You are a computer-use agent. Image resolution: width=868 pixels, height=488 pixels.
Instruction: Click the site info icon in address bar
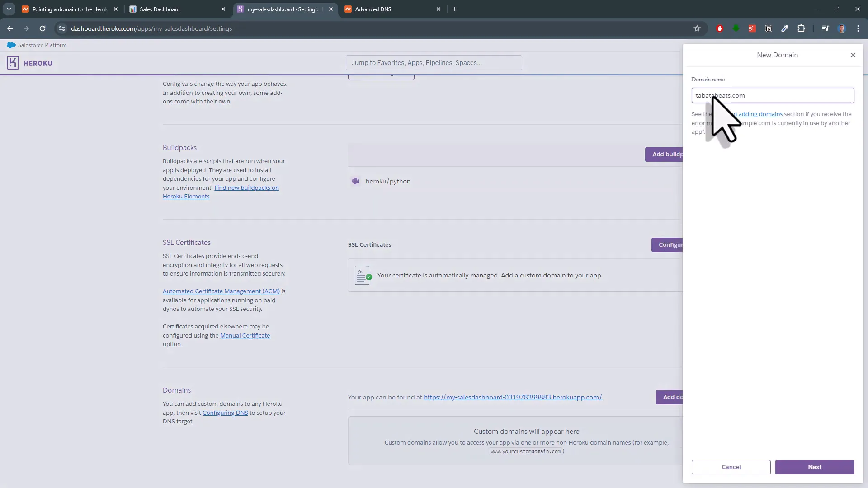(x=61, y=28)
